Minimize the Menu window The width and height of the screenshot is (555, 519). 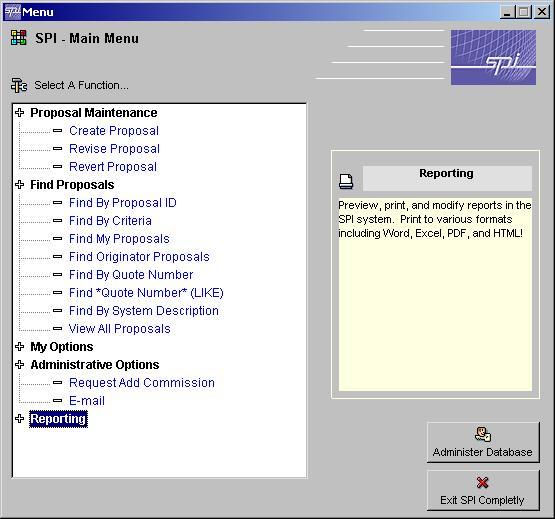(507, 12)
